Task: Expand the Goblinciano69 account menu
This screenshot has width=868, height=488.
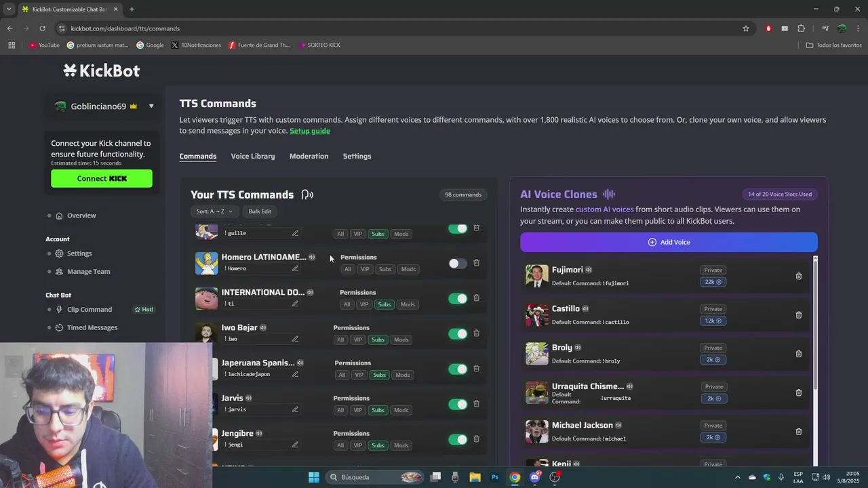Action: (151, 106)
